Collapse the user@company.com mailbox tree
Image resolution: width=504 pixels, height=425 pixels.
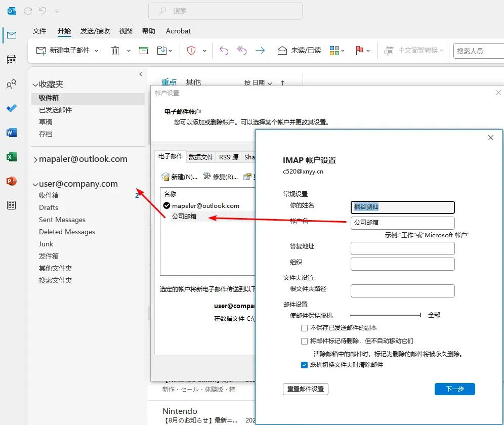(x=34, y=184)
